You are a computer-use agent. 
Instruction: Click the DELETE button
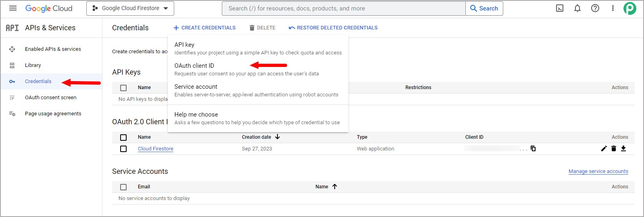(262, 28)
